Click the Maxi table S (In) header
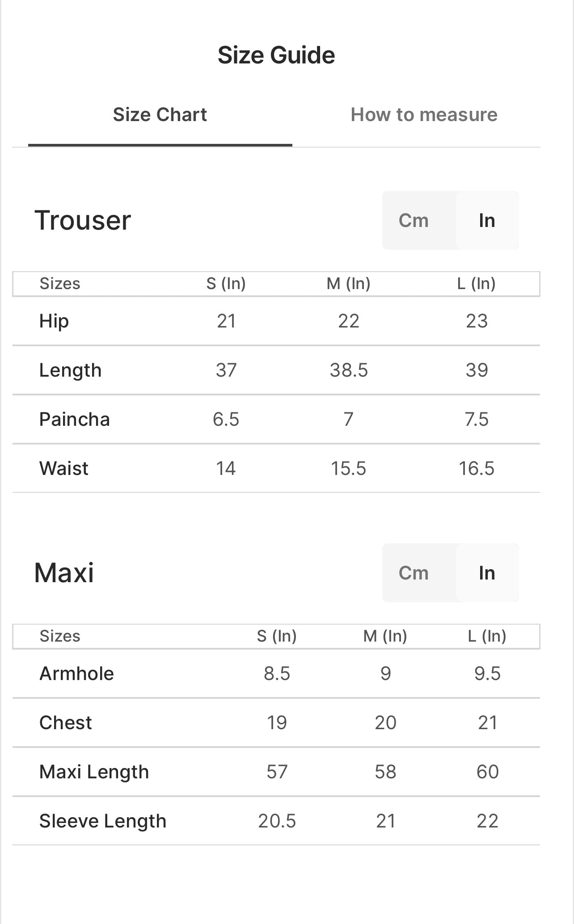 [x=277, y=636]
